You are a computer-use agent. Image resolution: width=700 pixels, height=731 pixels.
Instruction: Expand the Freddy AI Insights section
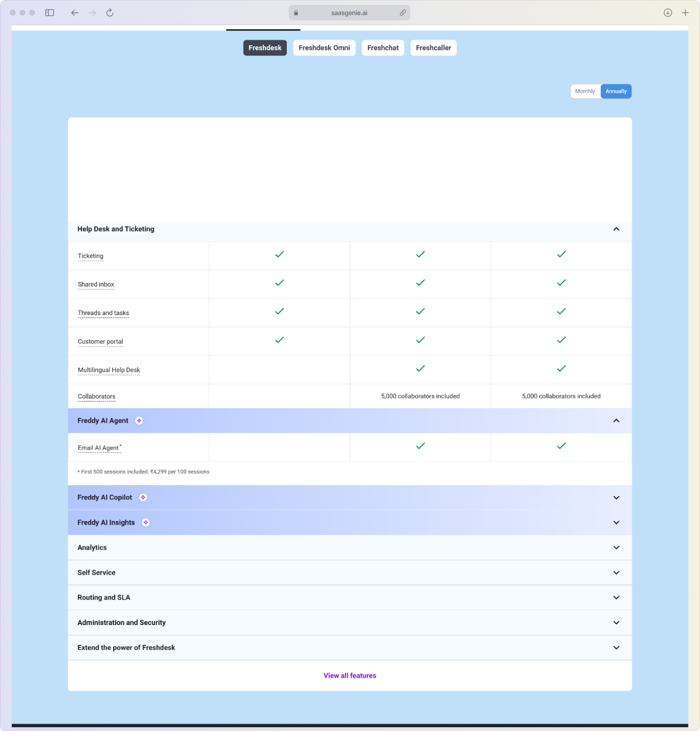point(616,522)
